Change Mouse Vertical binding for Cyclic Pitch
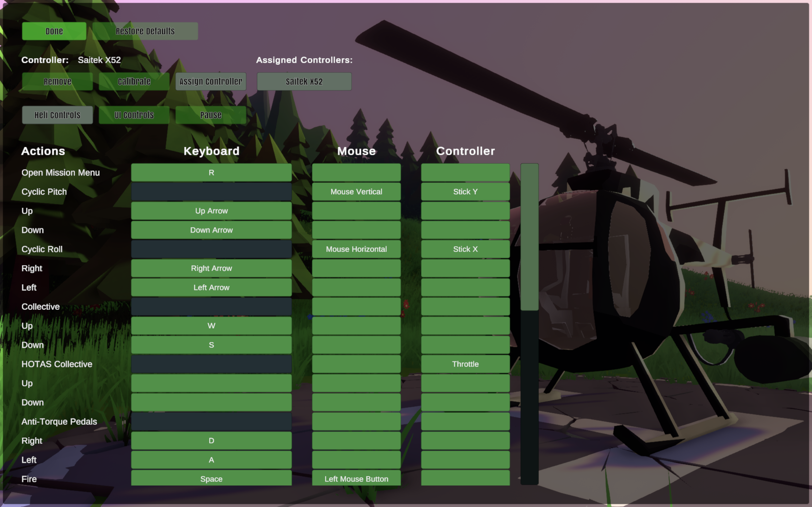This screenshot has width=812, height=507. (356, 192)
